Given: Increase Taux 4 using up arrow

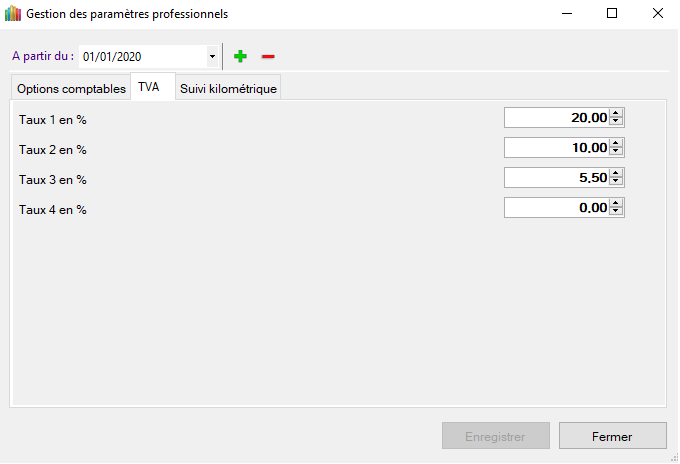Looking at the screenshot, I should [x=616, y=204].
